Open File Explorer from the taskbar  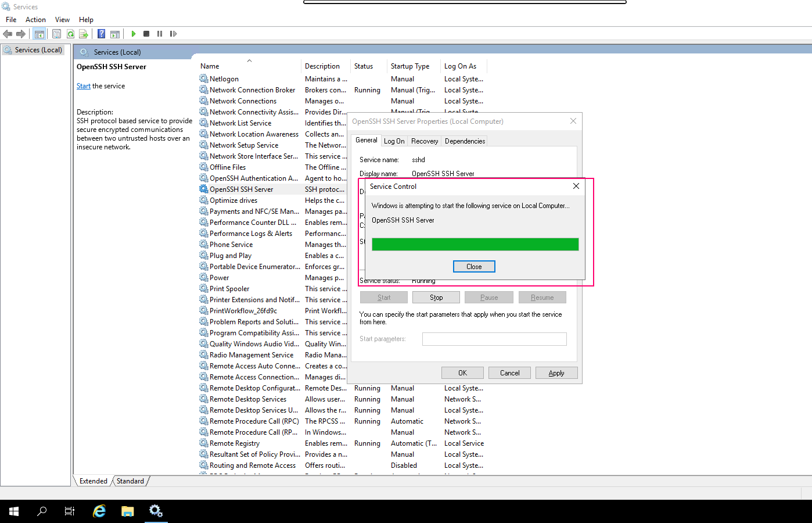coord(127,511)
